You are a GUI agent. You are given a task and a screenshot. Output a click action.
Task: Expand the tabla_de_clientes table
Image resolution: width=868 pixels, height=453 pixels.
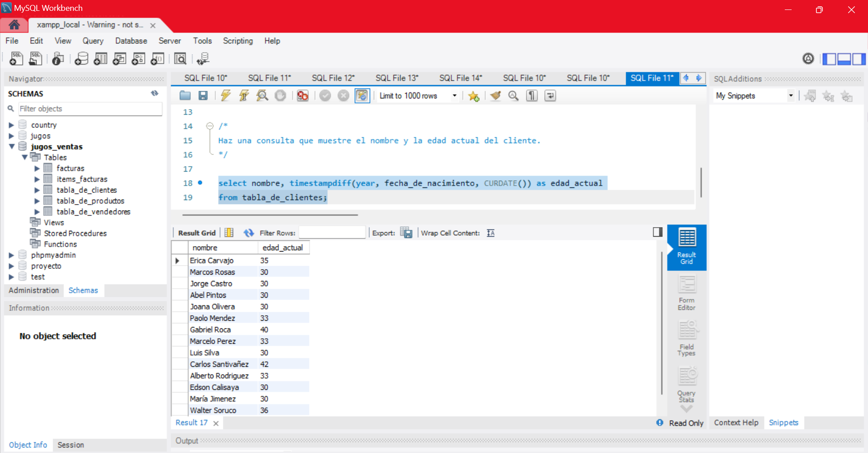tap(37, 190)
